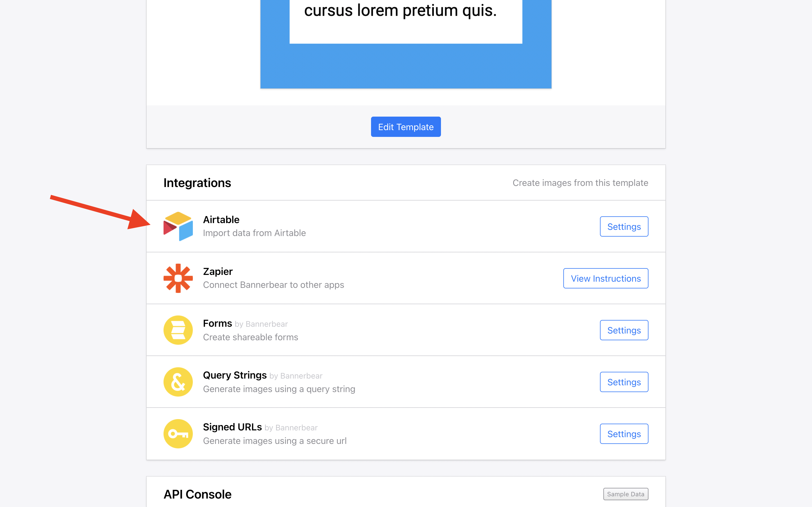Click the Query Strings title
Image resolution: width=812 pixels, height=507 pixels.
click(x=235, y=375)
